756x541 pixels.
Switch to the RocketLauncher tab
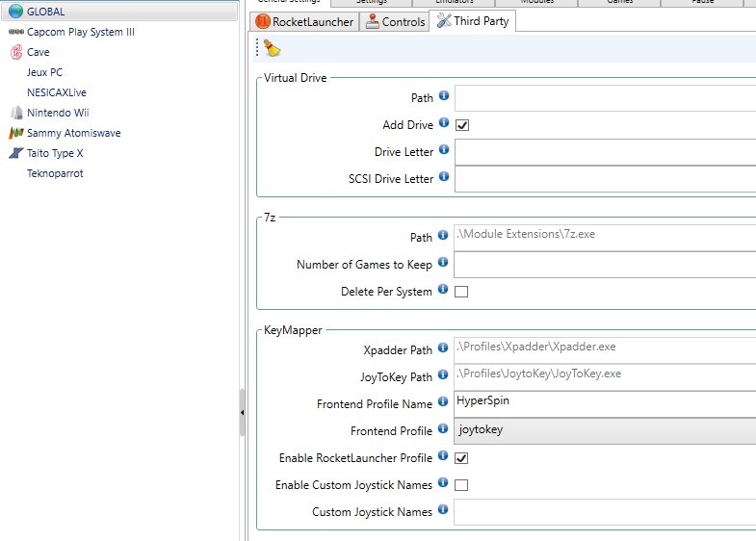(304, 22)
